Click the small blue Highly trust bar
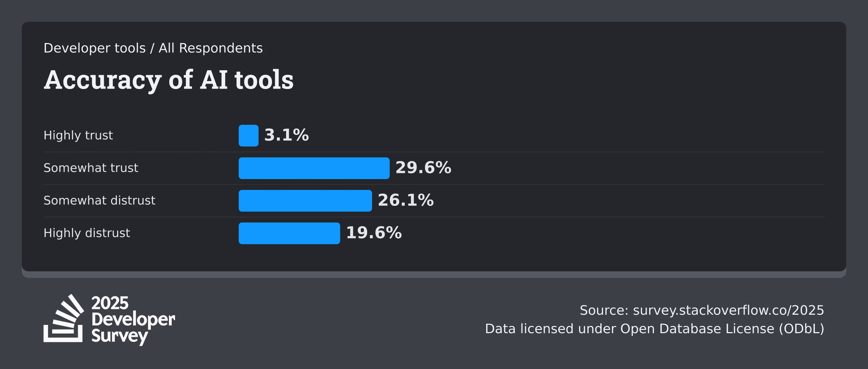The width and height of the screenshot is (868, 369). click(x=248, y=136)
